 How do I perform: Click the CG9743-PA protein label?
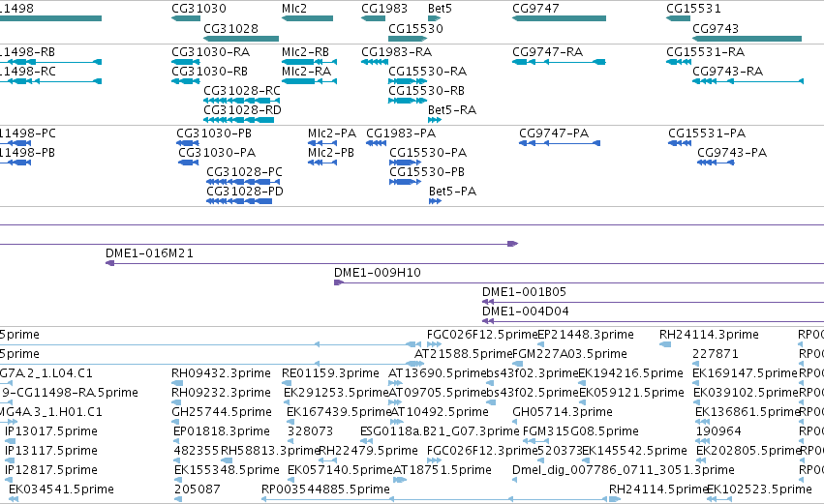732,152
